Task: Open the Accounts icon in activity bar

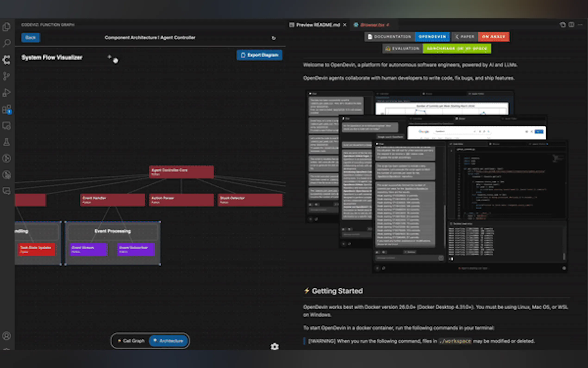Action: (x=6, y=336)
